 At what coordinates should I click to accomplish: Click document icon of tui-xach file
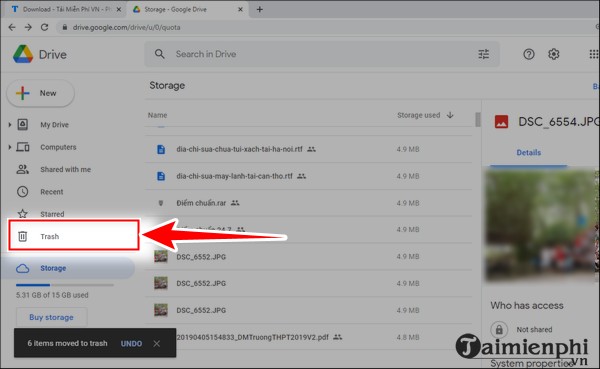(x=161, y=149)
